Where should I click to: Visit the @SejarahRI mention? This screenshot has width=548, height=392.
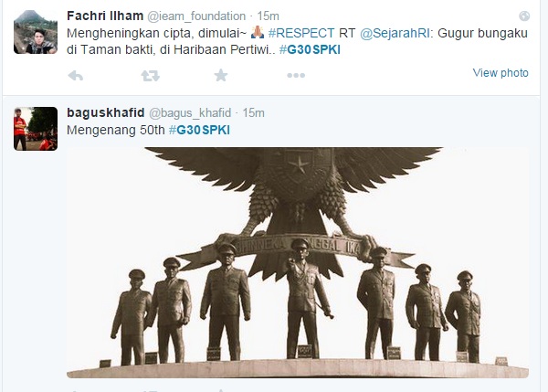[395, 33]
